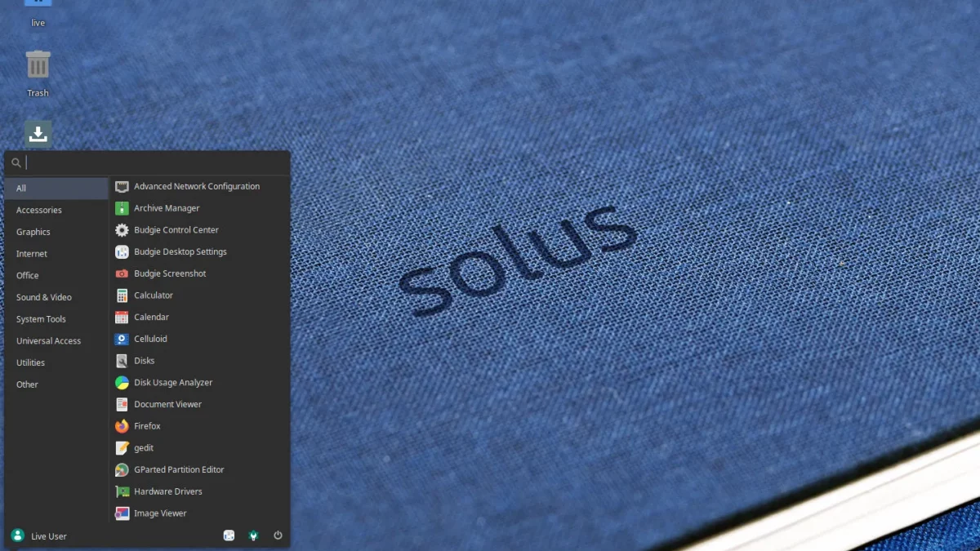Open the Trash desktop icon

click(38, 64)
